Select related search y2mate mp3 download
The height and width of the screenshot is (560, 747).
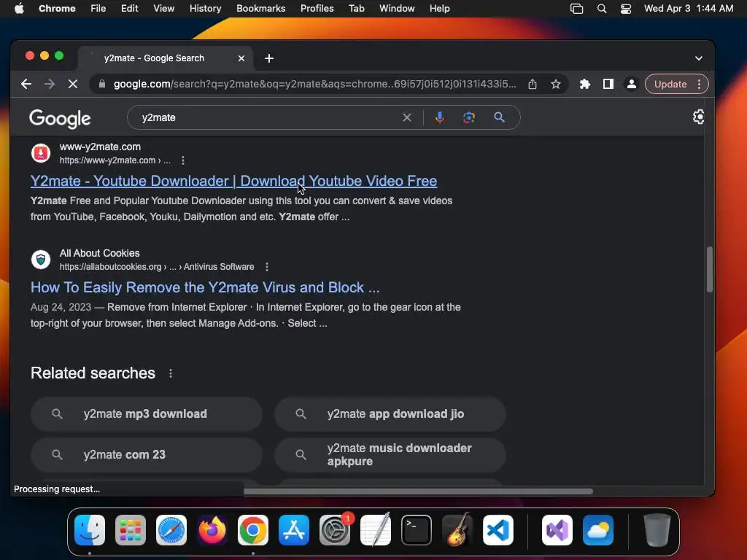[147, 414]
